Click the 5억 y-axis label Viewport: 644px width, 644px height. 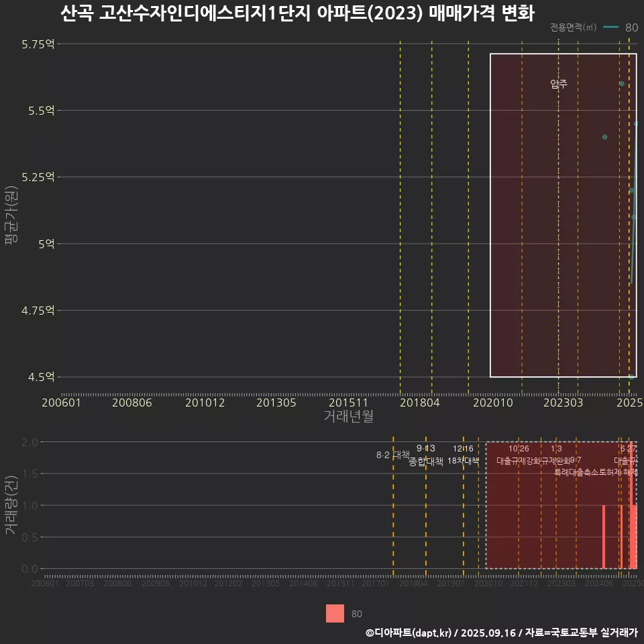pos(46,244)
